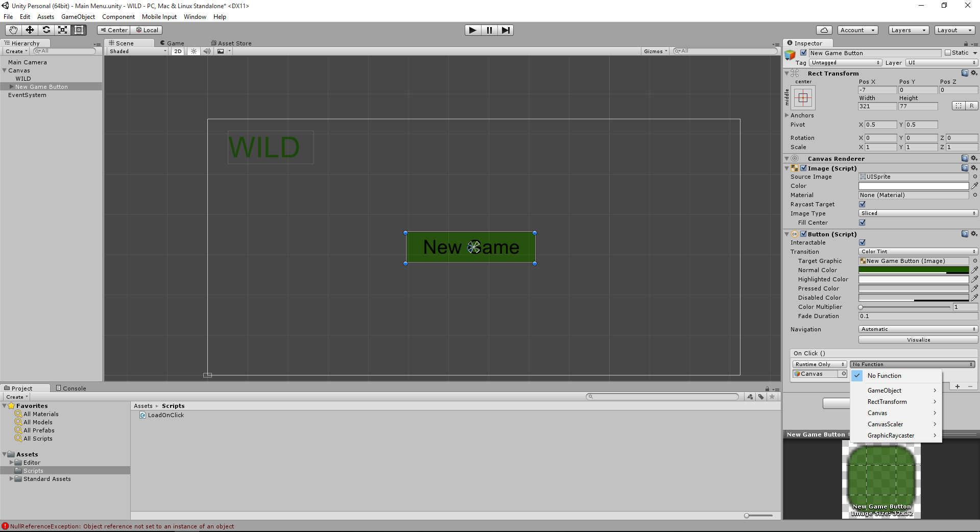Enable the Static checkbox
Screen dimensions: 980x532
coord(948,53)
